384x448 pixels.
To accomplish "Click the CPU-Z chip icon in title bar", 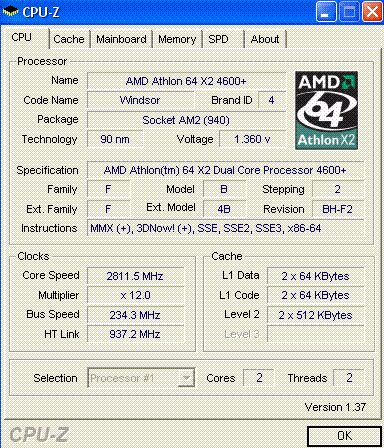I will click(10, 12).
